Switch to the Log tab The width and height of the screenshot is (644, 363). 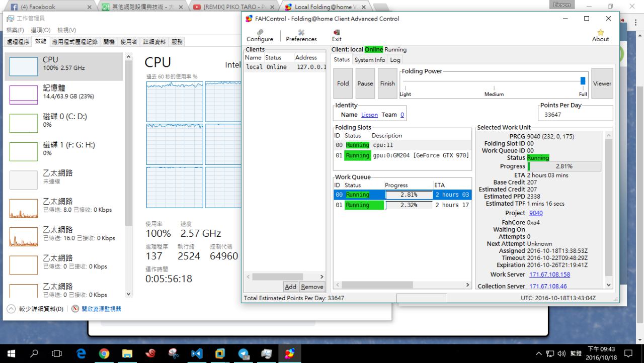[x=395, y=60]
